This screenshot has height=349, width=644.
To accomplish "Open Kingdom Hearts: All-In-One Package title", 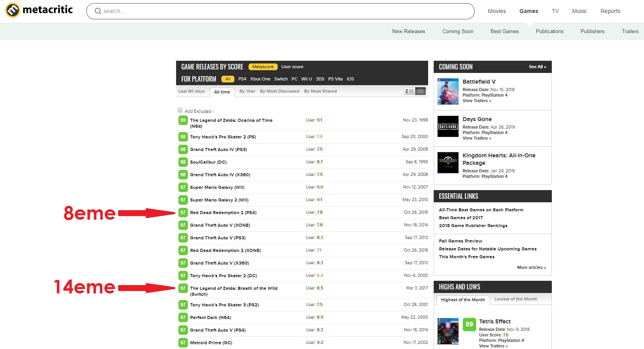I will click(x=499, y=159).
